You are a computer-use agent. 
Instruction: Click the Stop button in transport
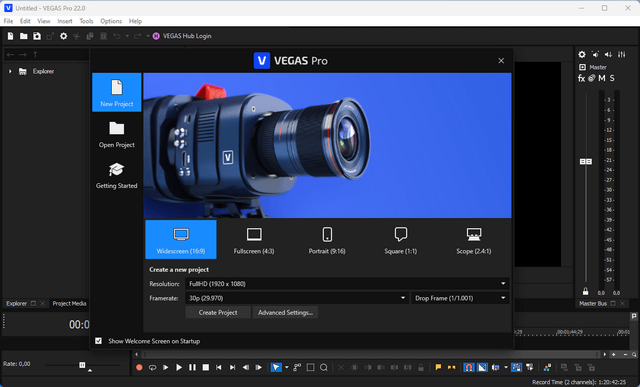206,367
